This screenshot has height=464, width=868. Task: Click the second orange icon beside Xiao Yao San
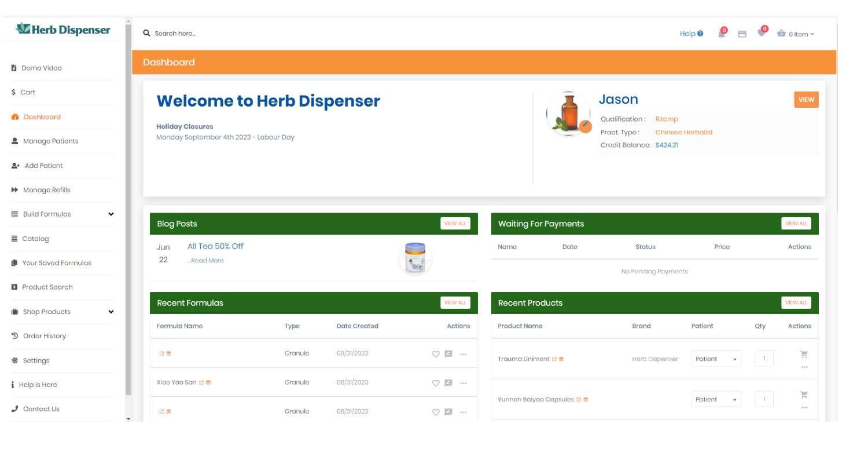point(208,382)
